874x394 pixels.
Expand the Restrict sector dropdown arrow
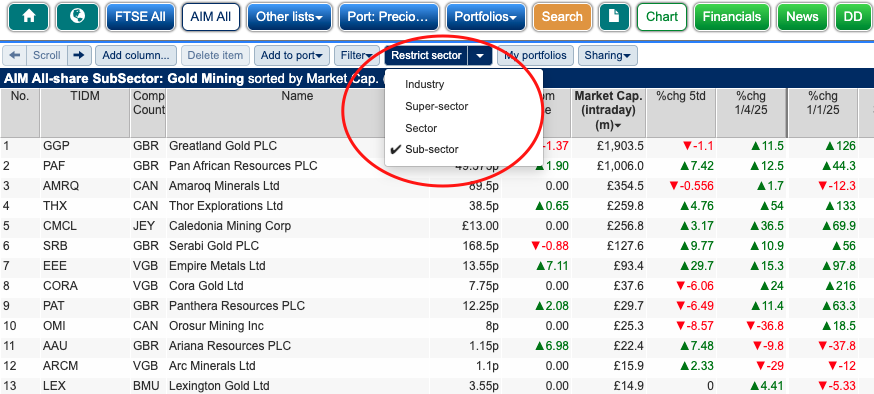coord(480,56)
